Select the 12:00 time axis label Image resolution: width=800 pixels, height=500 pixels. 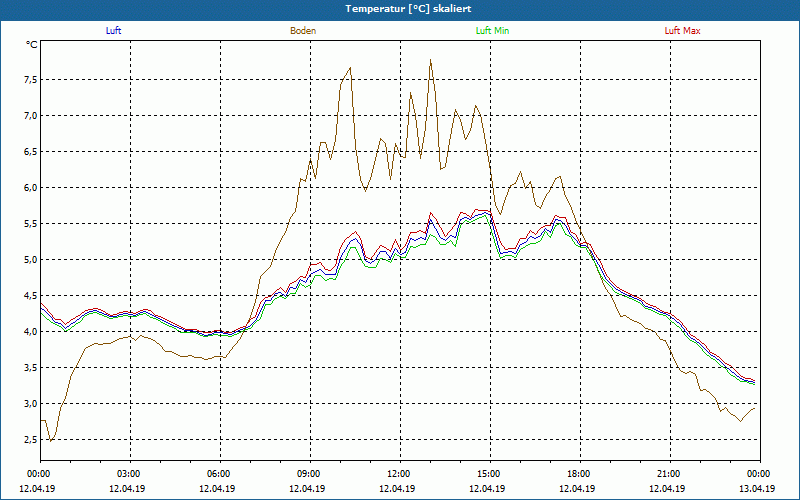point(399,473)
